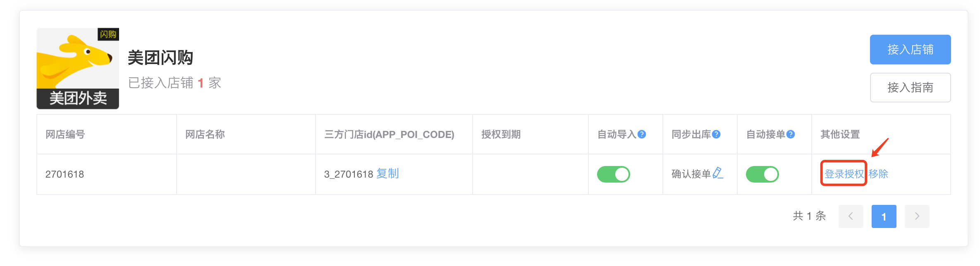Click the 移除 link to remove store
980x266 pixels.
(x=878, y=174)
